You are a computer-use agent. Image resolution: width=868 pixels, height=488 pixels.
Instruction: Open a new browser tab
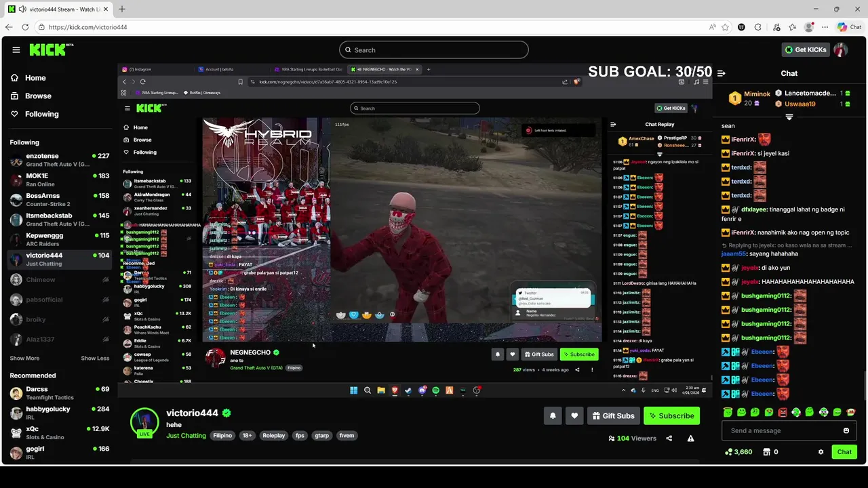122,9
